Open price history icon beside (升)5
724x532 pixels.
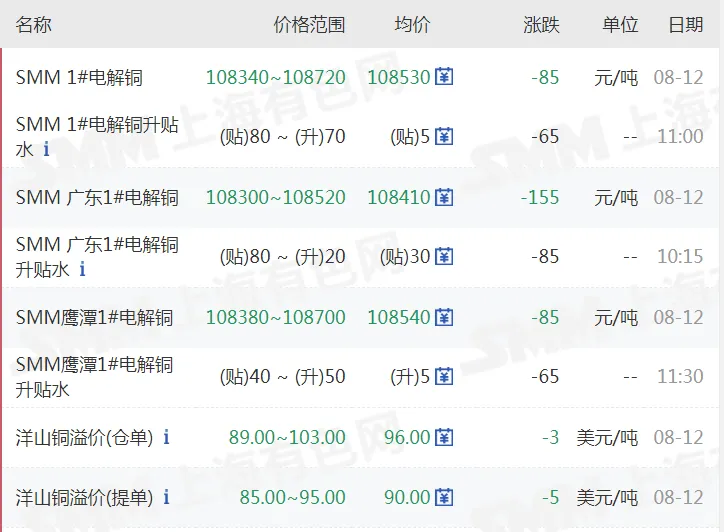click(444, 377)
